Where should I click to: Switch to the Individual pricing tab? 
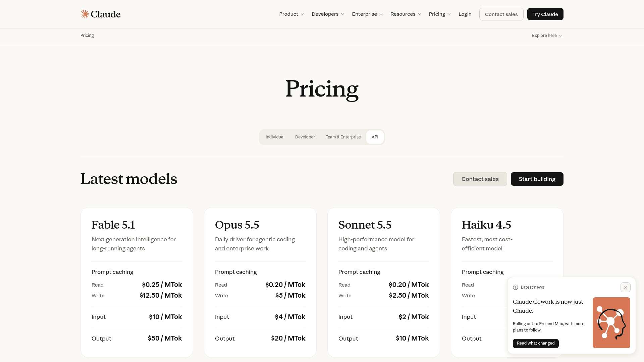coord(275,137)
